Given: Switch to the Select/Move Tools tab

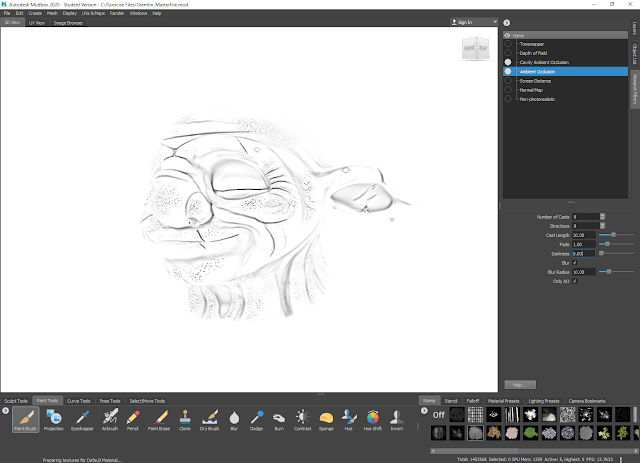Looking at the screenshot, I should (x=147, y=401).
